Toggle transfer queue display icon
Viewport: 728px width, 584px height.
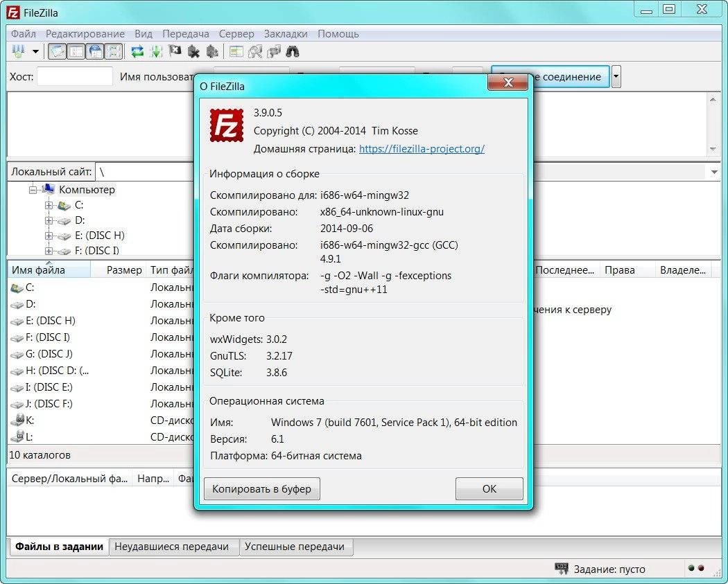(x=113, y=51)
